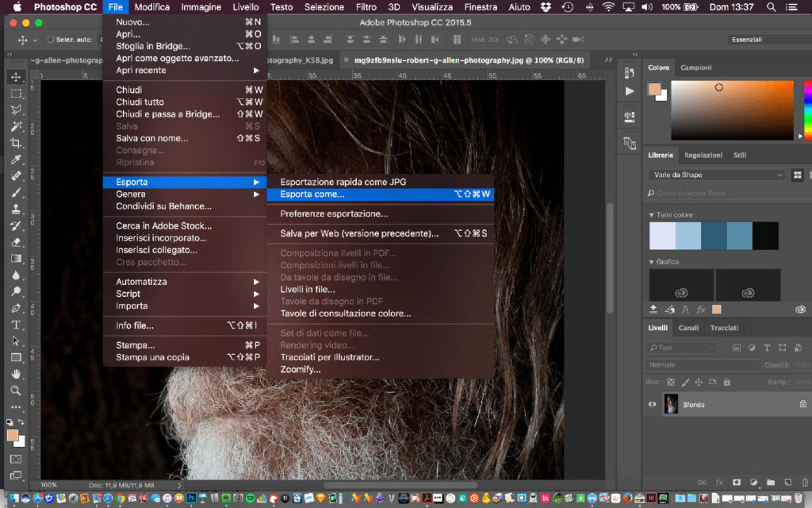Image resolution: width=812 pixels, height=508 pixels.
Task: Select the Dodge tool
Action: [x=16, y=292]
